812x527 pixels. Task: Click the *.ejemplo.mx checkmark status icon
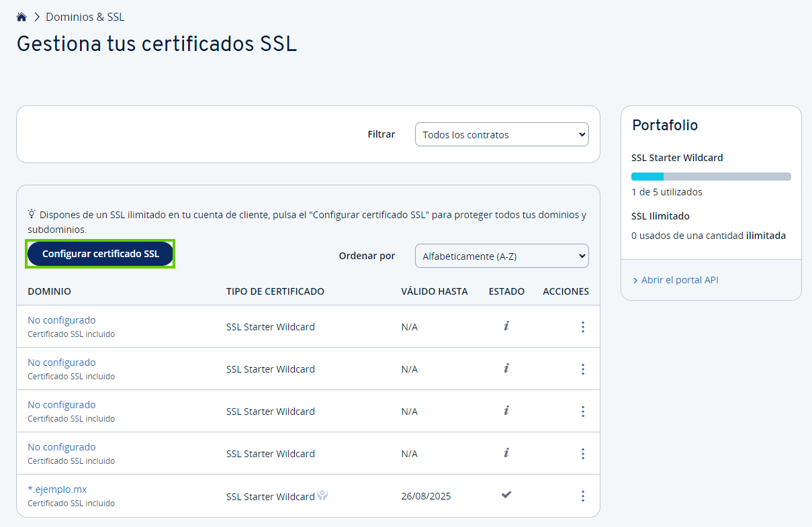pyautogui.click(x=506, y=495)
